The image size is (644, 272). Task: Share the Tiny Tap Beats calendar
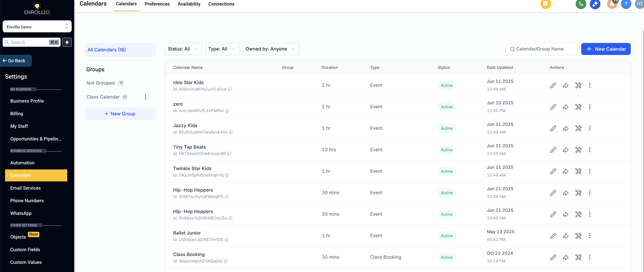tap(565, 150)
